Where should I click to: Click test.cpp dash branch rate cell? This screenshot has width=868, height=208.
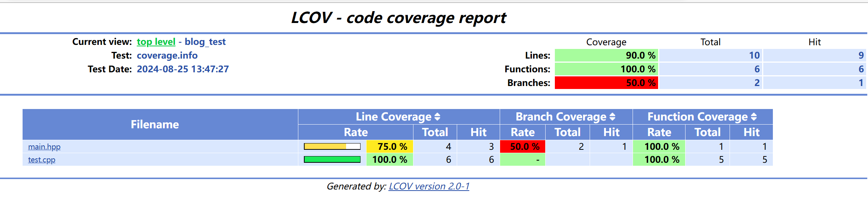522,159
